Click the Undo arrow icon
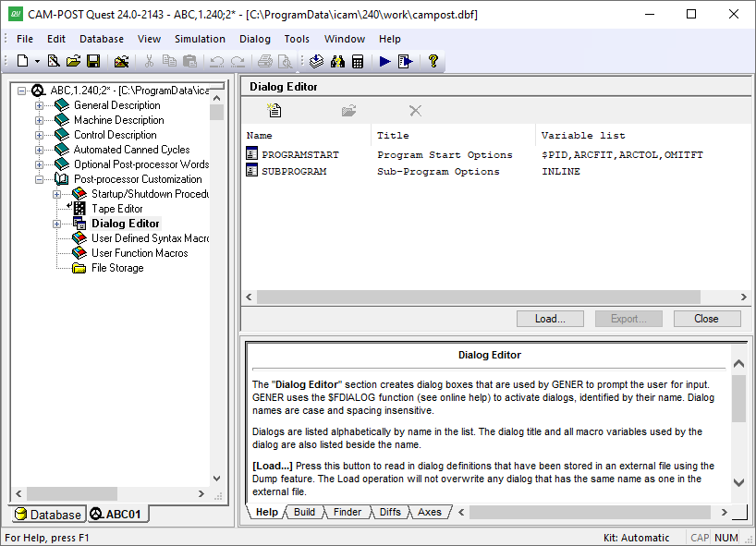 217,61
